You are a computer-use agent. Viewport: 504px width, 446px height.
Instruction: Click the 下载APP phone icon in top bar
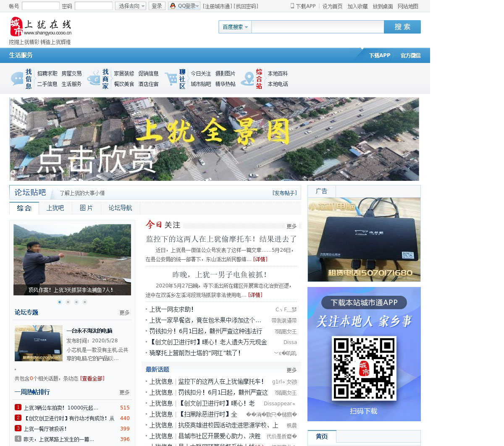pos(292,6)
